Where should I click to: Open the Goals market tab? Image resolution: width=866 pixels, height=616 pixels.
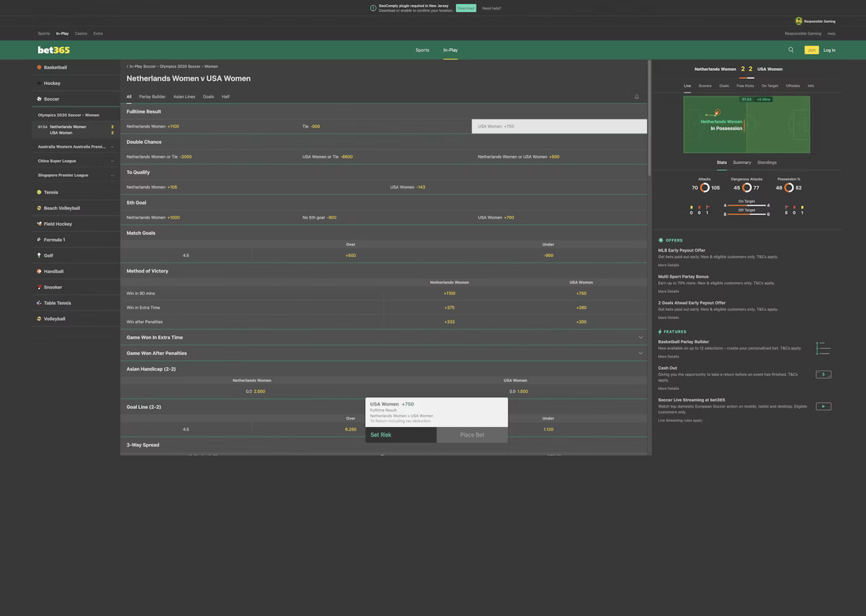click(209, 96)
